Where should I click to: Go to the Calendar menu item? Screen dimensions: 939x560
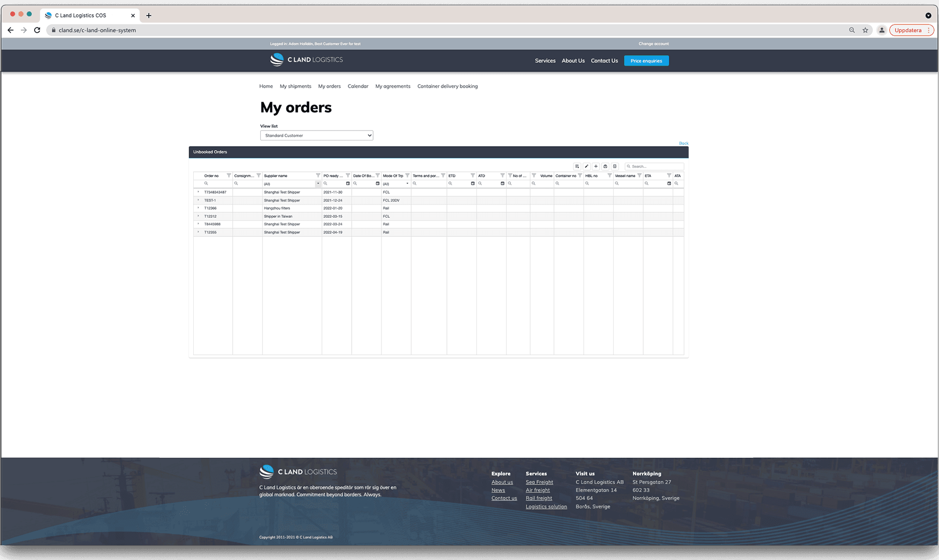click(358, 86)
